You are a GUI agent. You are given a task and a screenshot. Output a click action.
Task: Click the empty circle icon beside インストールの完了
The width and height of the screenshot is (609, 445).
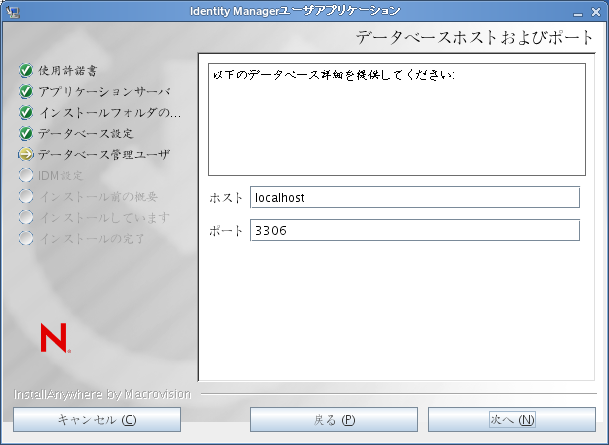click(x=26, y=238)
